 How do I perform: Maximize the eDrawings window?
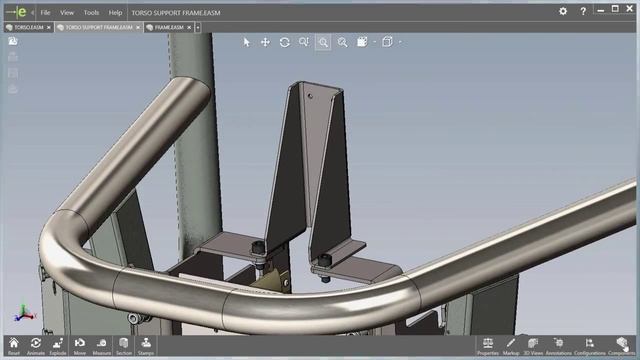pos(615,9)
